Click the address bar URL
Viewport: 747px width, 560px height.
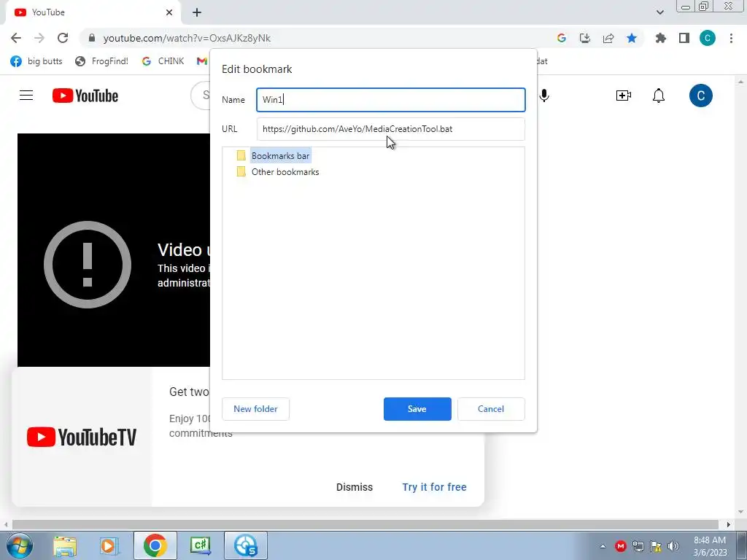[x=187, y=38]
